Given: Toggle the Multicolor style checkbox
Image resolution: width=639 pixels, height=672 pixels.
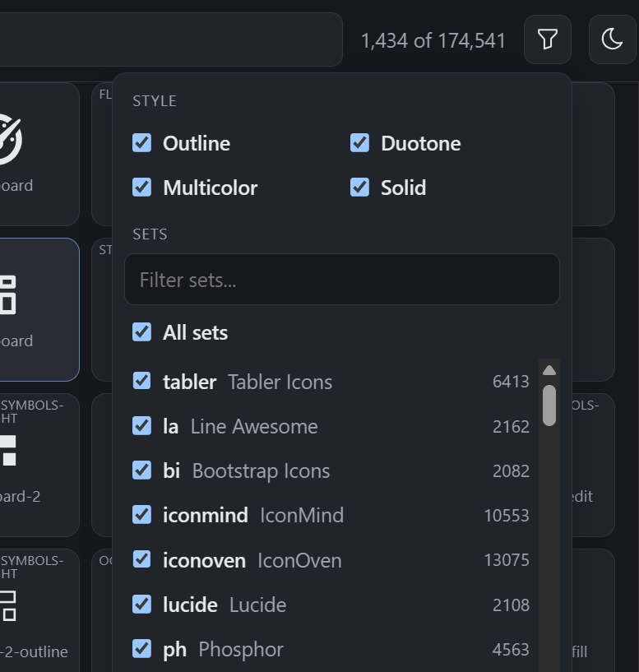Looking at the screenshot, I should pos(141,188).
